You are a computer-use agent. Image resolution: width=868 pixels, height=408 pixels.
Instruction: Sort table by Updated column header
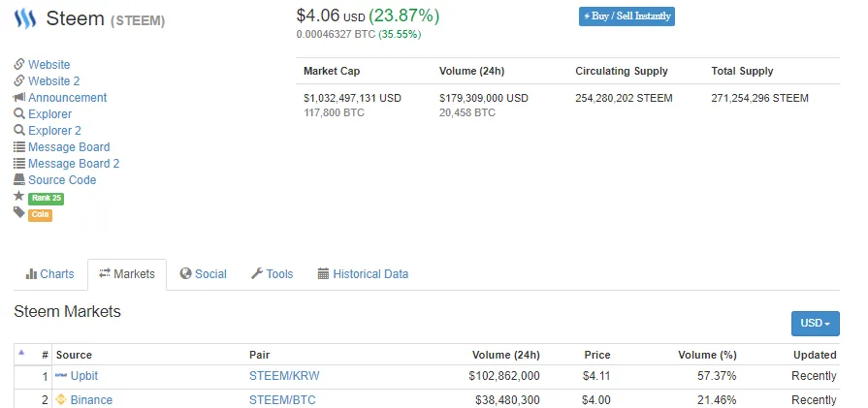tap(815, 355)
